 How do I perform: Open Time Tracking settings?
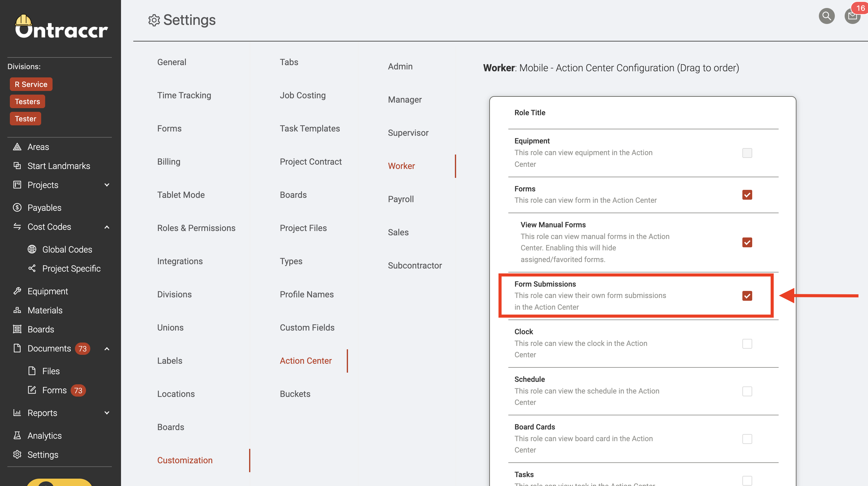184,95
